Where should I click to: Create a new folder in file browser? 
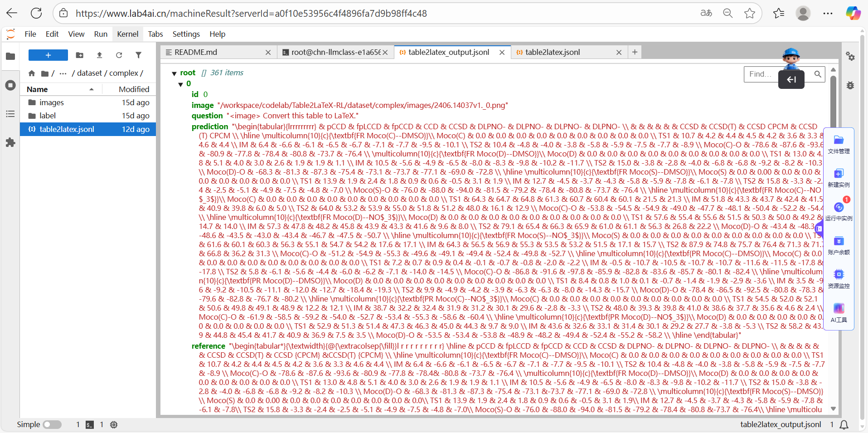tap(80, 55)
